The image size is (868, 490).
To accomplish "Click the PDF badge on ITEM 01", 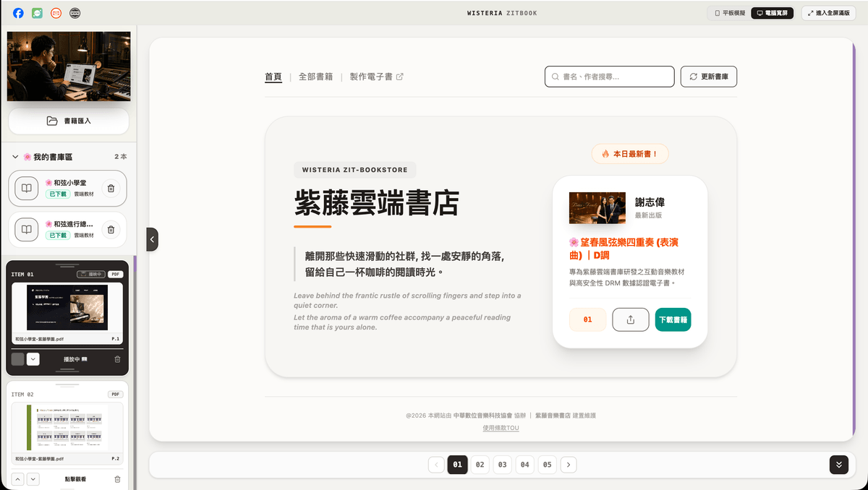I will click(116, 275).
